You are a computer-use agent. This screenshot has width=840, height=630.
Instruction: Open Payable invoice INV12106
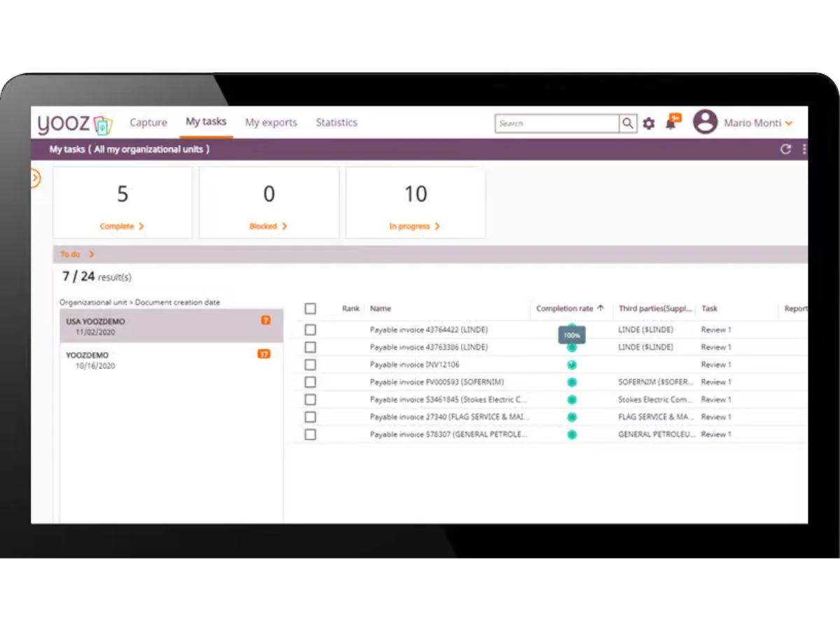coord(414,365)
